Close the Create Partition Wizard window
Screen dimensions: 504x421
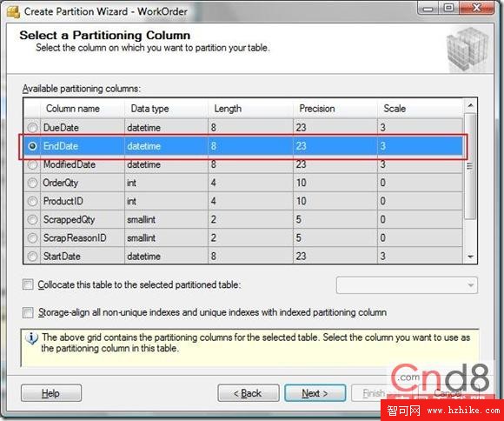(x=477, y=8)
